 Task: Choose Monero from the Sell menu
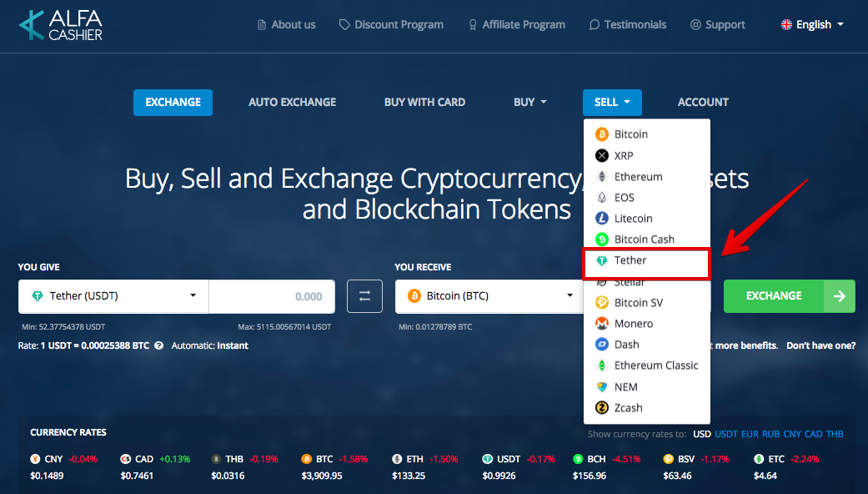click(646, 324)
